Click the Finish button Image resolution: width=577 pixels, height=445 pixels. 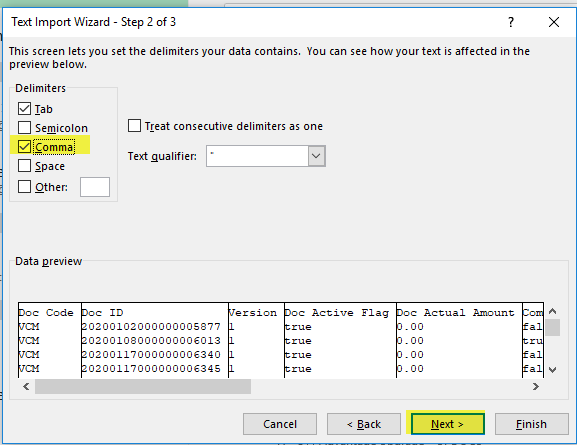pos(531,424)
